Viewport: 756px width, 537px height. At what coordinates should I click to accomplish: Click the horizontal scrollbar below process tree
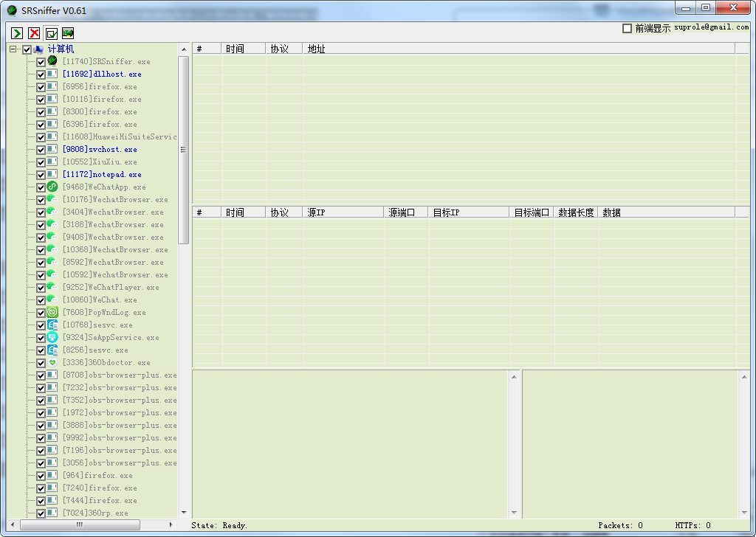81,524
